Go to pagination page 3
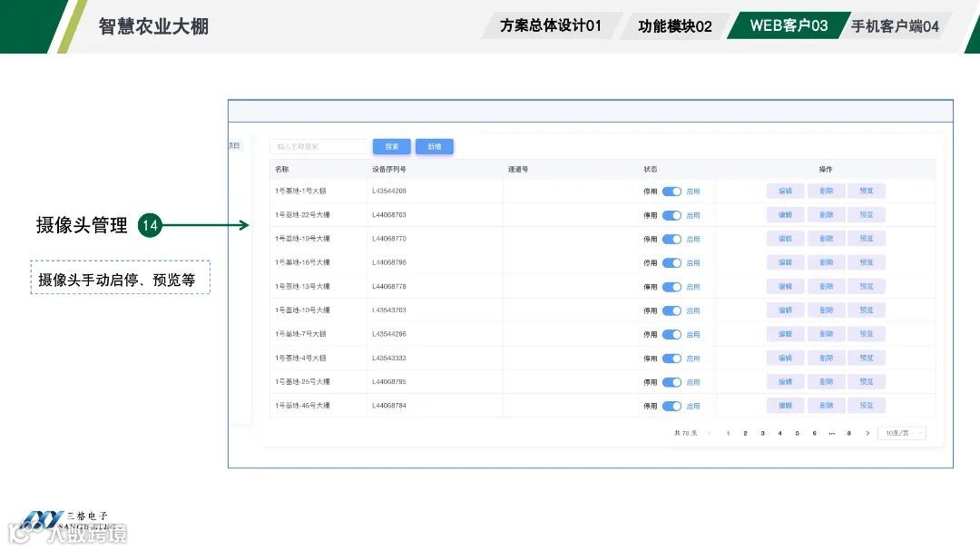This screenshot has width=980, height=551. point(762,433)
